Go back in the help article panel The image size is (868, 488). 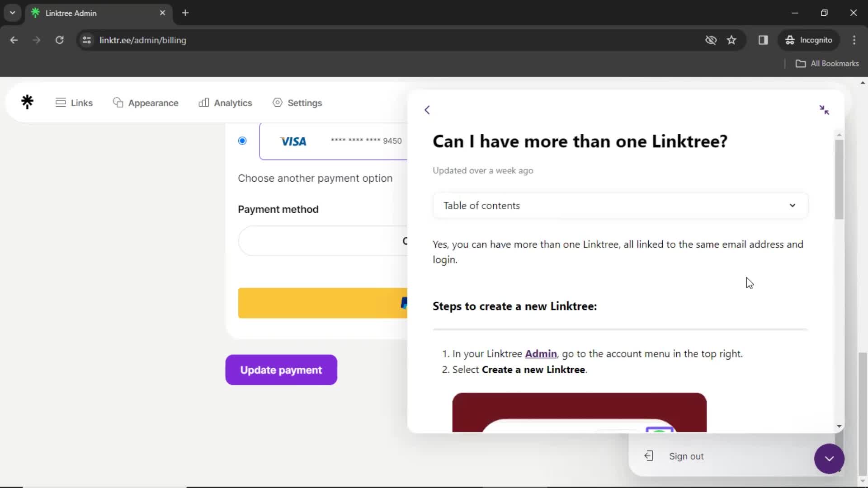pos(427,110)
